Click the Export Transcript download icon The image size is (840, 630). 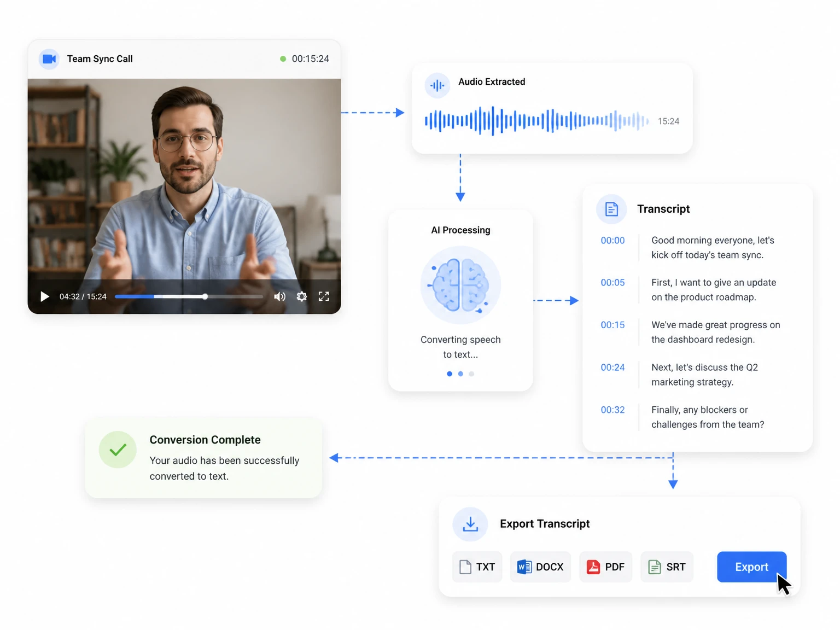click(x=470, y=524)
